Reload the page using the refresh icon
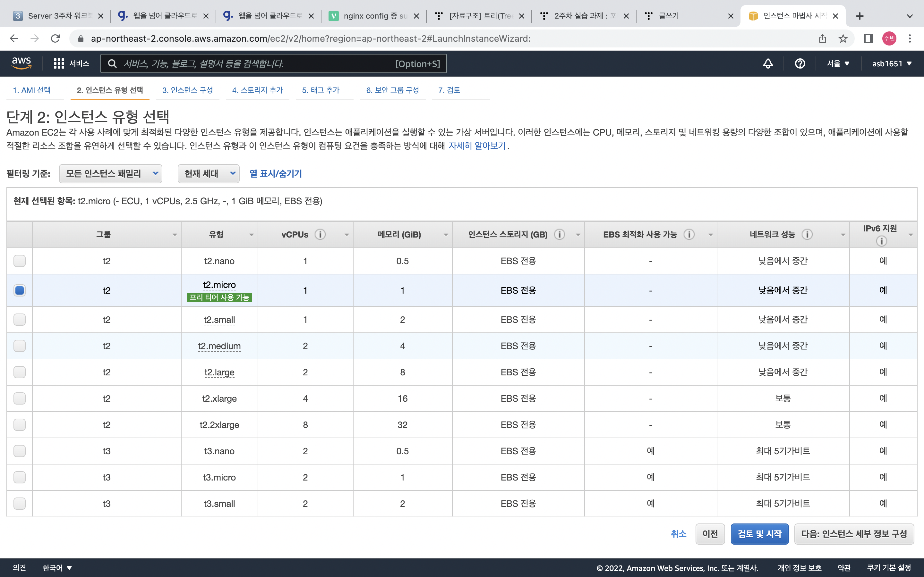The width and height of the screenshot is (924, 577). (56, 38)
